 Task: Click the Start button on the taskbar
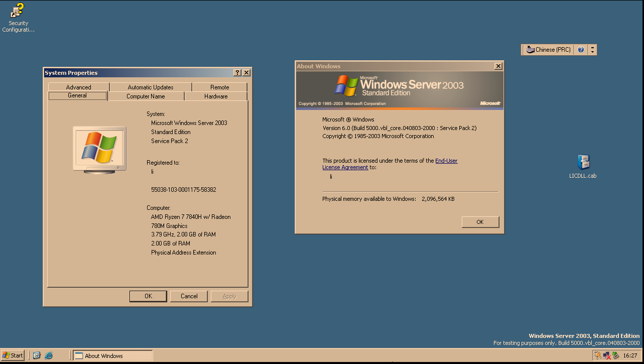pyautogui.click(x=13, y=355)
